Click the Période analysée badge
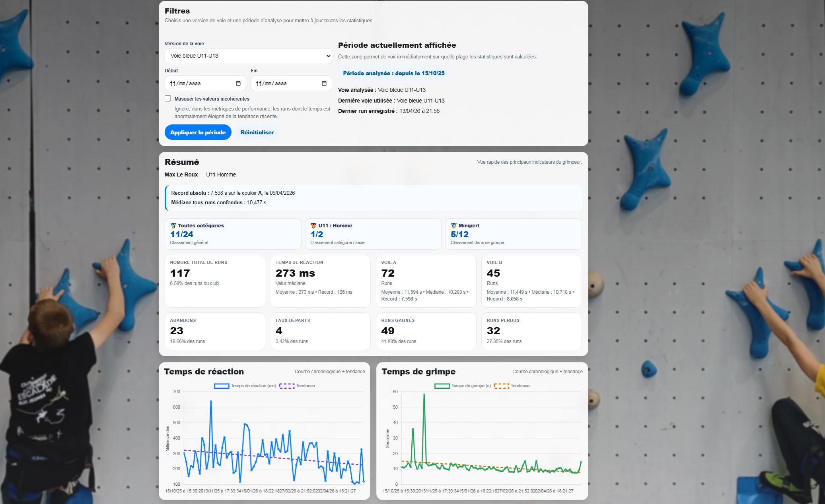 pos(393,74)
